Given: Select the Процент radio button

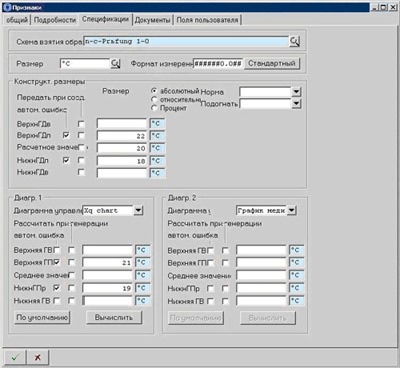Looking at the screenshot, I should tap(154, 108).
